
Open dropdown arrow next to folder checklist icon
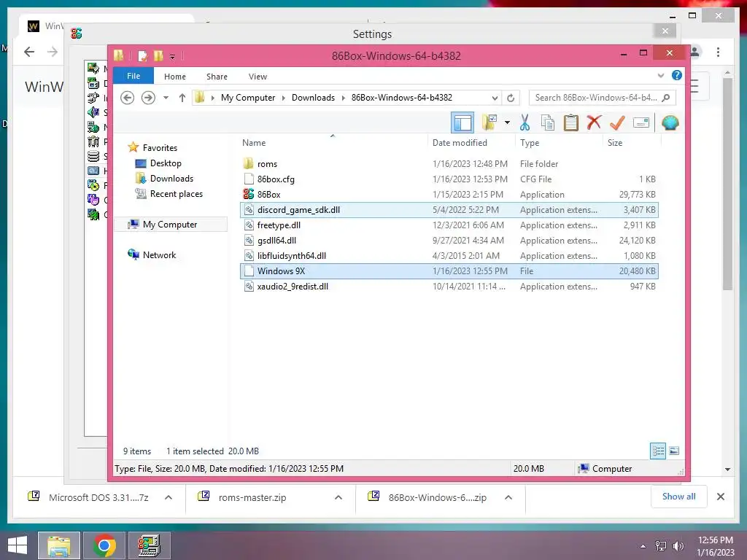508,122
